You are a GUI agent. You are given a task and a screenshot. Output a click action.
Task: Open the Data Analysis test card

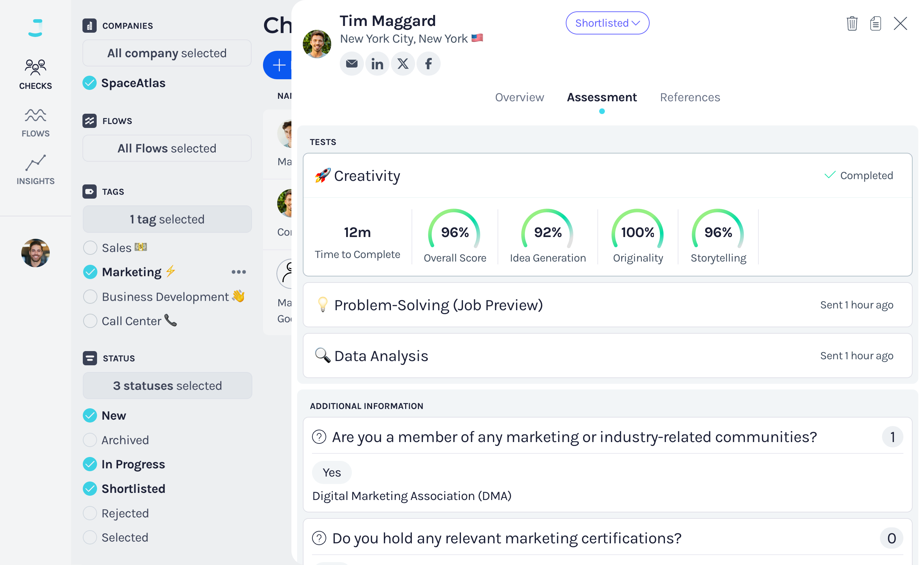(607, 355)
